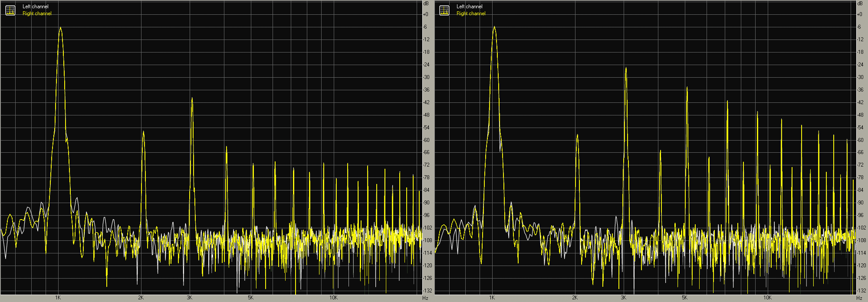The height and width of the screenshot is (302, 868).
Task: Click the 3 kHz harmonic peak in left graph
Action: coord(192,99)
